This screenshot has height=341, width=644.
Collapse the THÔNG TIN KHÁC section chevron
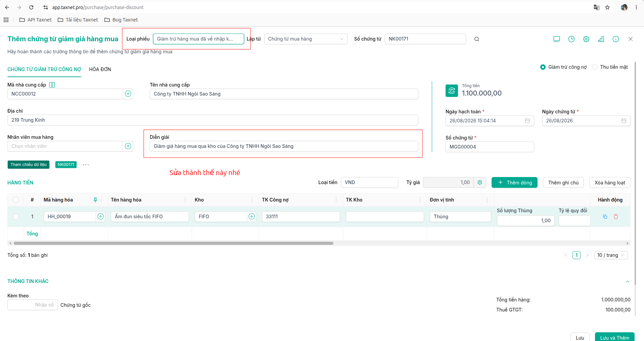[x=627, y=282]
